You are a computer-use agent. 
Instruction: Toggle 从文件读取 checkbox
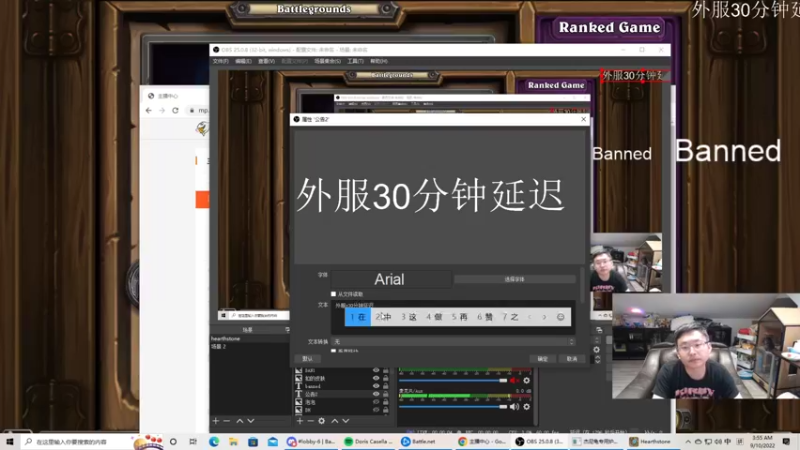point(333,294)
